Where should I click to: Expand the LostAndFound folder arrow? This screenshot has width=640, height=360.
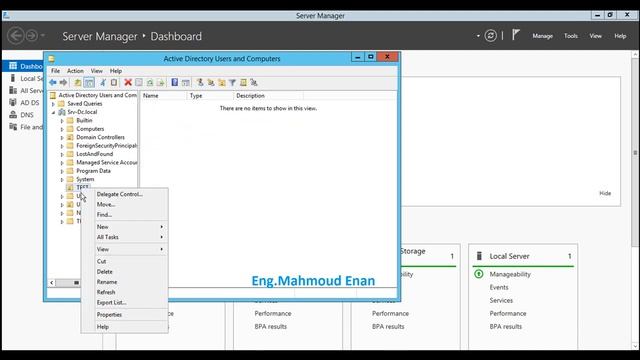[x=62, y=154]
